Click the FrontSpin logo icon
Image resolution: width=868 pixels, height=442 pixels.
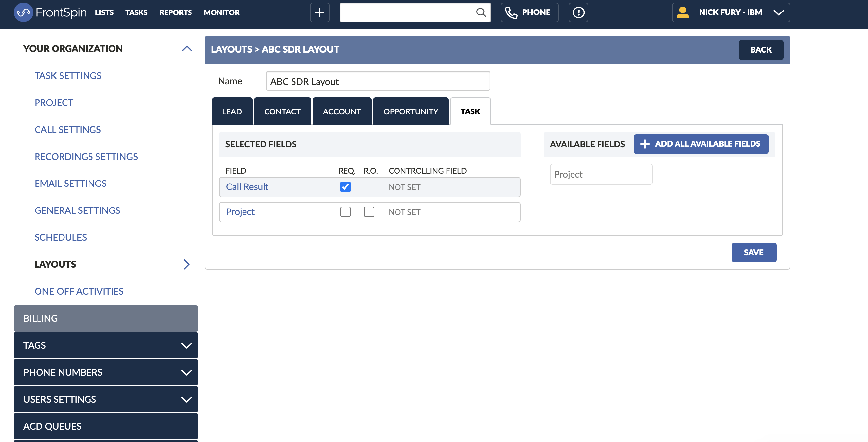point(23,12)
